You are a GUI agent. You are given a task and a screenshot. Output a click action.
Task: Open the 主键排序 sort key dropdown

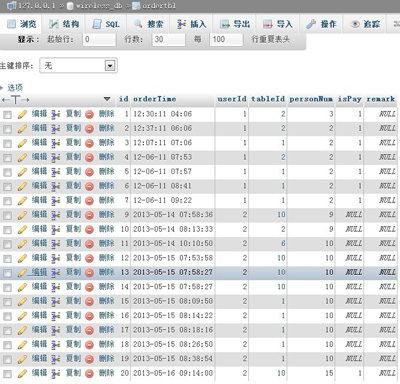[78, 65]
